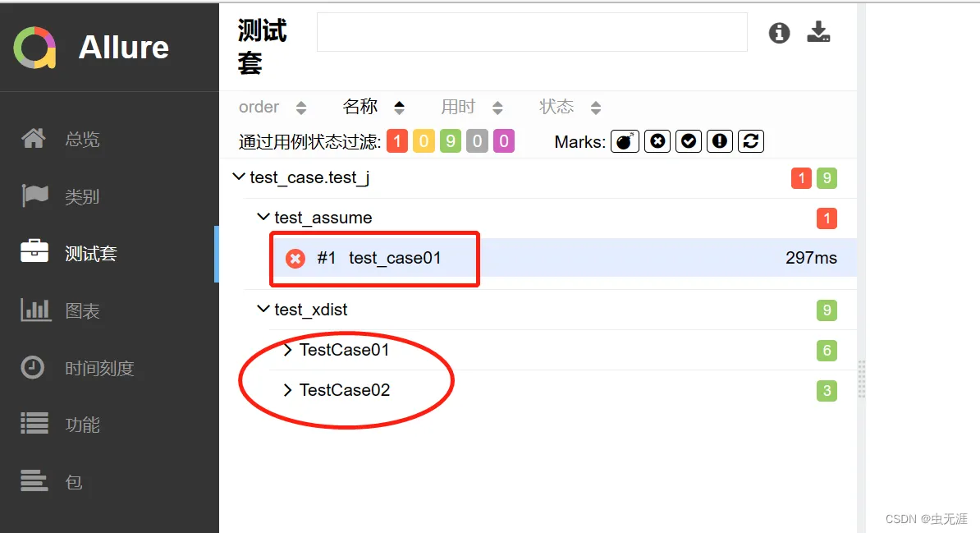Toggle the green passed status filter
Screen dimensions: 980x533
(450, 141)
